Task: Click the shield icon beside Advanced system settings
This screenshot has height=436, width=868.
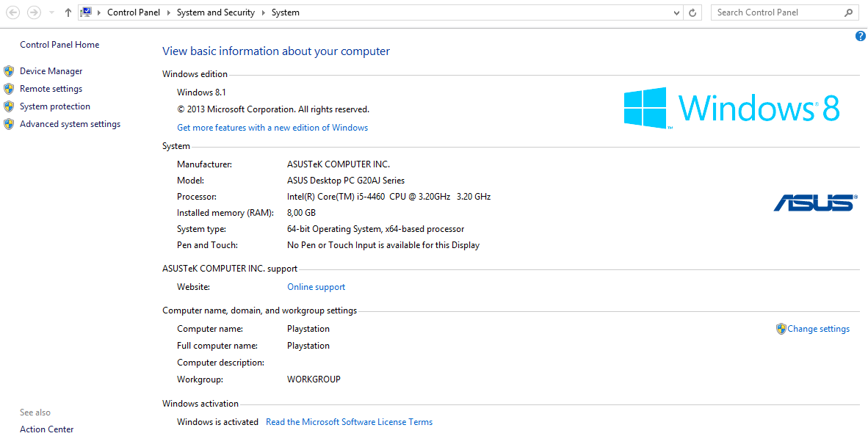Action: (x=9, y=124)
